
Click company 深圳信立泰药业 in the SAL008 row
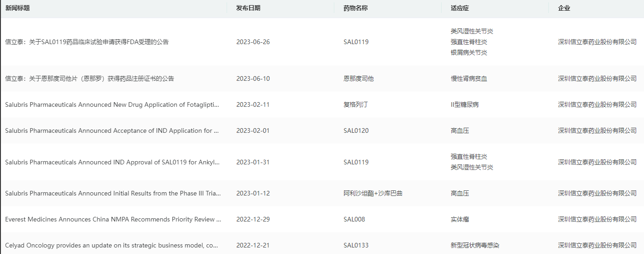point(597,219)
